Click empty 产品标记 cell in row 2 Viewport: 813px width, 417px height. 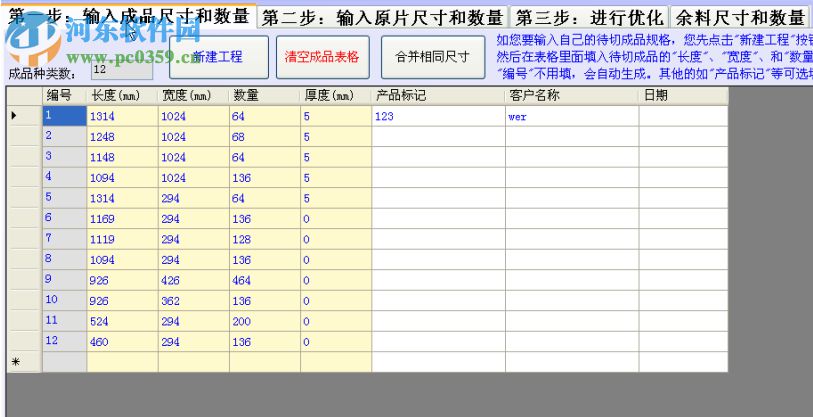(439, 136)
